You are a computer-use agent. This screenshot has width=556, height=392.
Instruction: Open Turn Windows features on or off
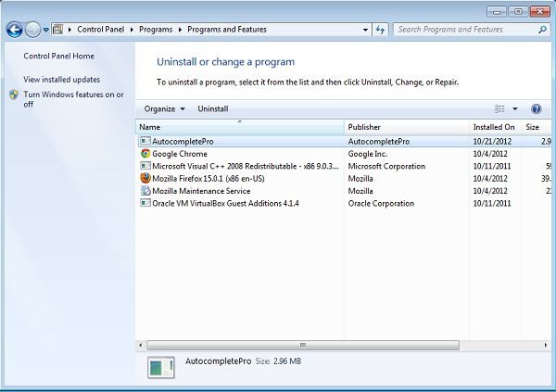pyautogui.click(x=73, y=99)
